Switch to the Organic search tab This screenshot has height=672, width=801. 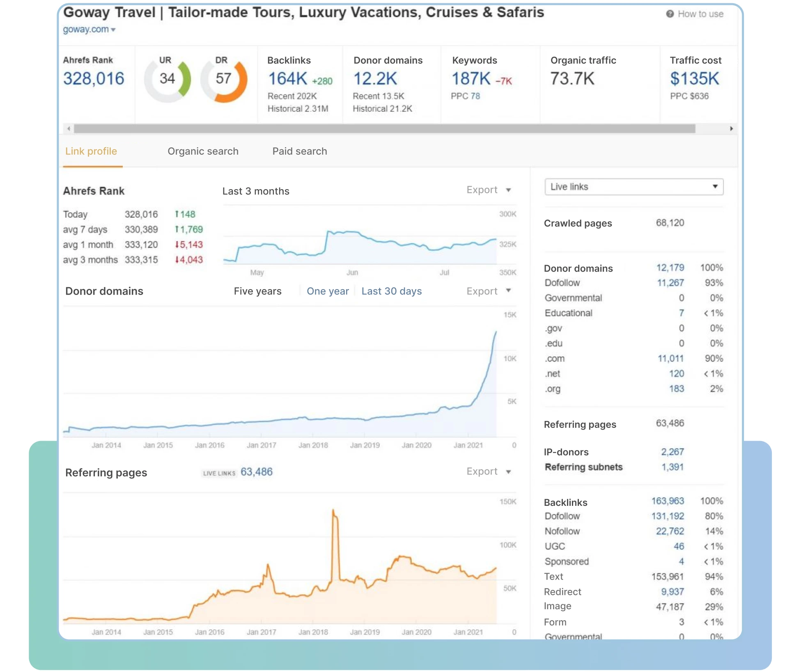pos(203,151)
